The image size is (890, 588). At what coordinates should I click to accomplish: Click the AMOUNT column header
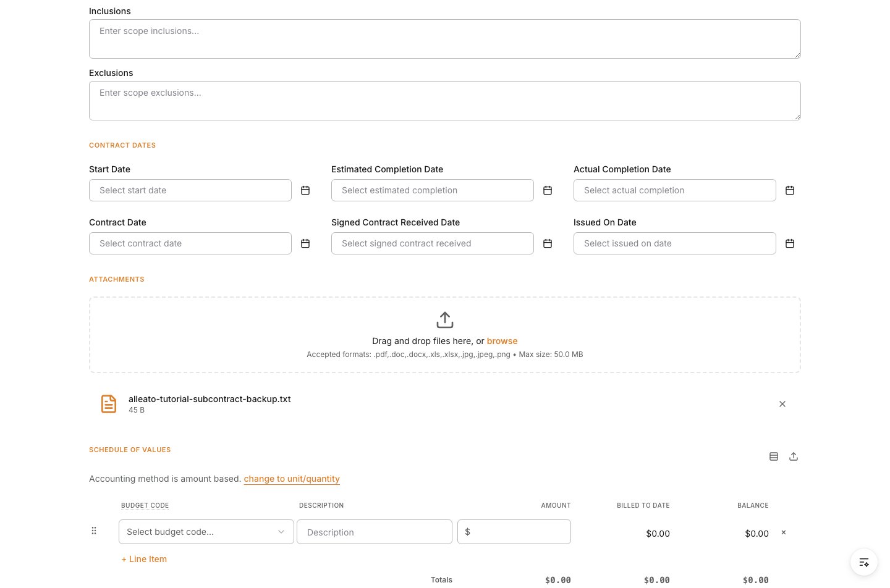pyautogui.click(x=556, y=505)
